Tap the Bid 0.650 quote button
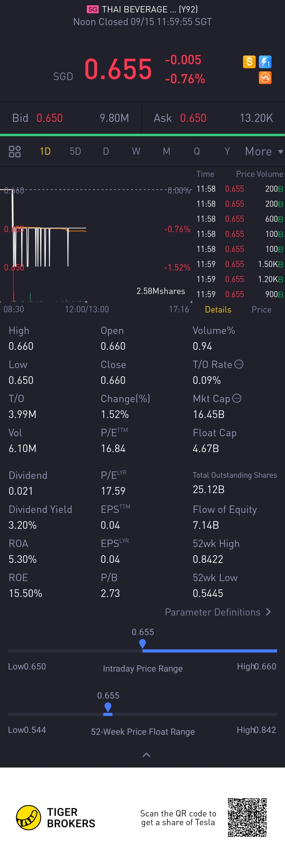 [71, 118]
